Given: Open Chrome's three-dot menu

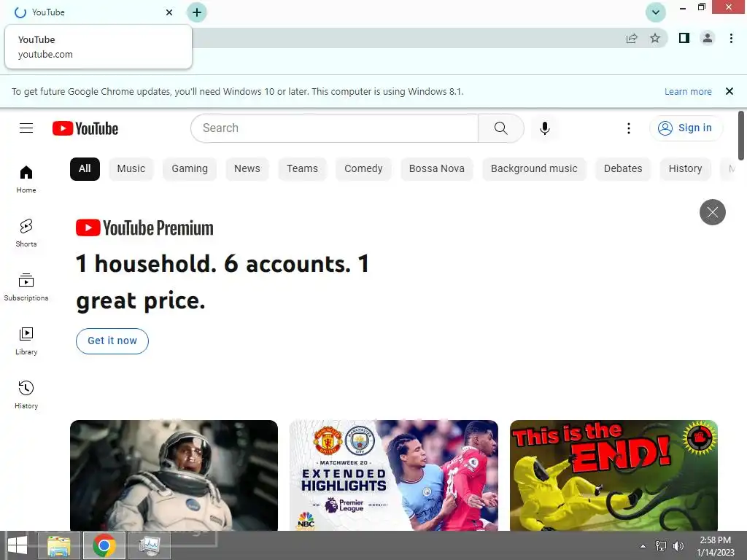Looking at the screenshot, I should point(731,38).
